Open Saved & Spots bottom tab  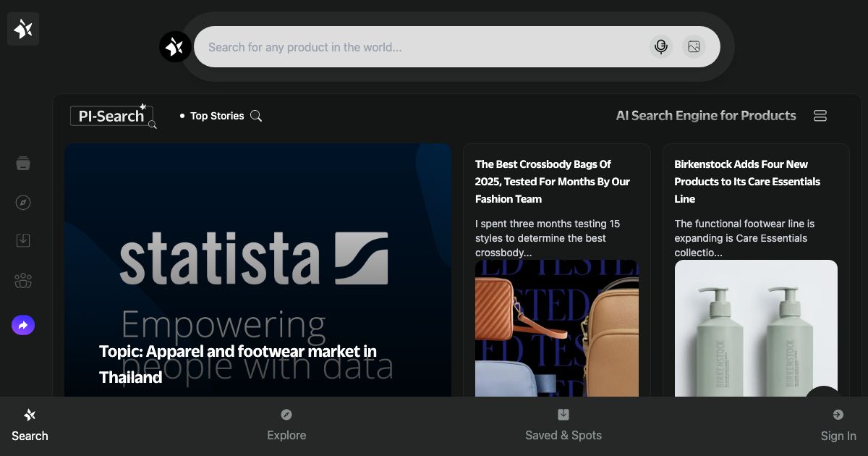click(563, 426)
